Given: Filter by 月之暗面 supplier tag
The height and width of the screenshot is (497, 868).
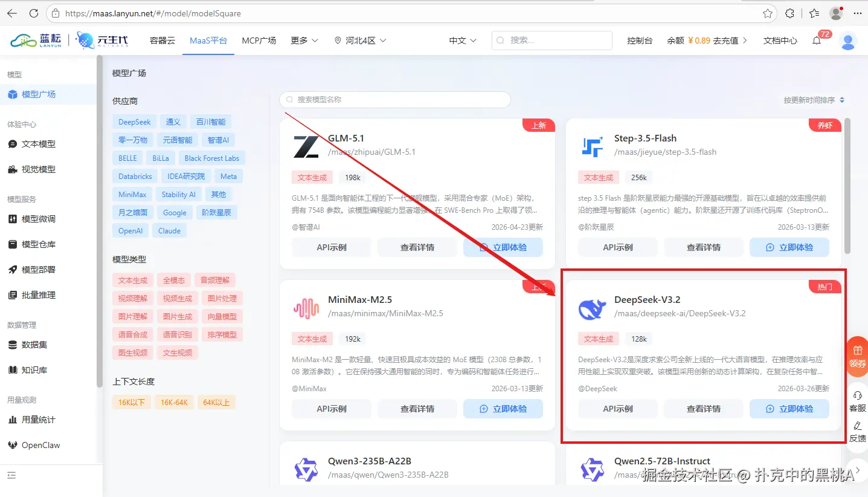Looking at the screenshot, I should (x=133, y=213).
